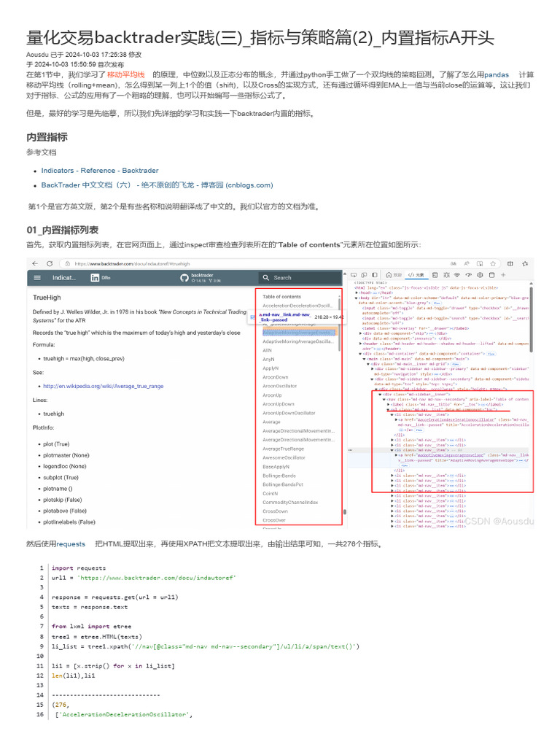
Task: Click the gear icon in DevTools tab strip
Action: click(480, 275)
